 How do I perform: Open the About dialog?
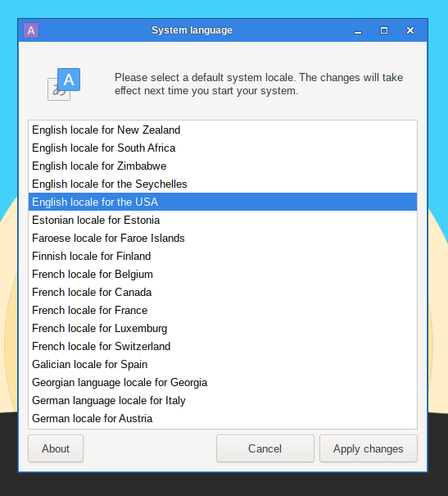(x=56, y=448)
